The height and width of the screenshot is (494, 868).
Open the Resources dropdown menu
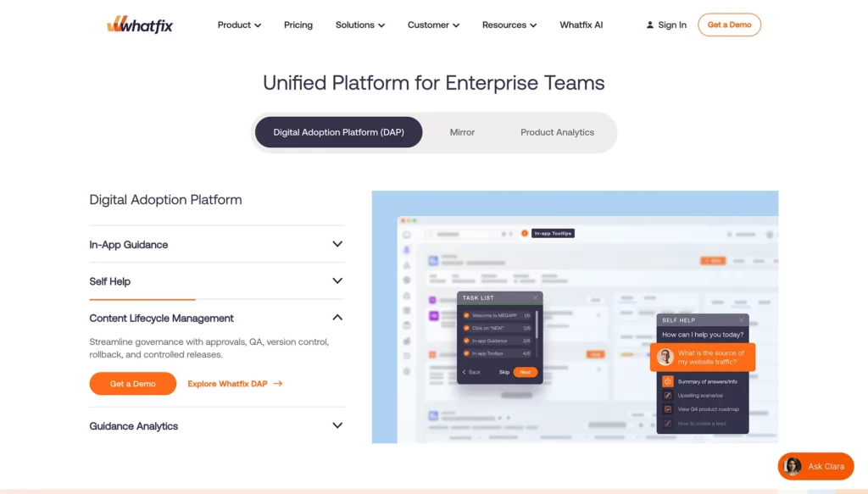click(x=509, y=25)
